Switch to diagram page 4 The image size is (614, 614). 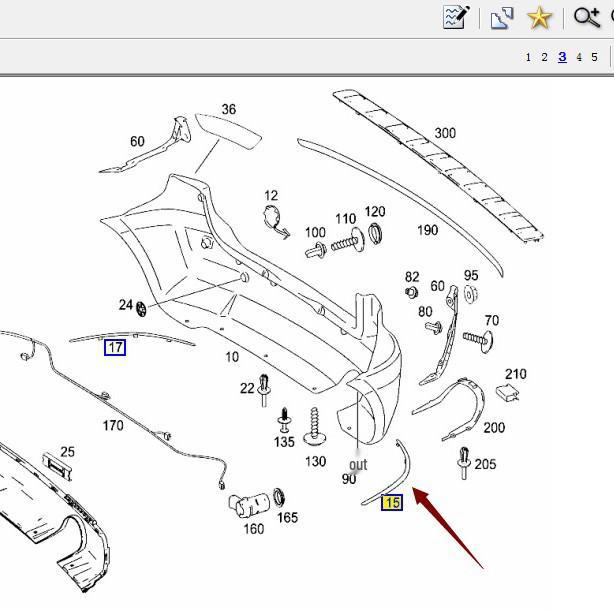tap(579, 57)
